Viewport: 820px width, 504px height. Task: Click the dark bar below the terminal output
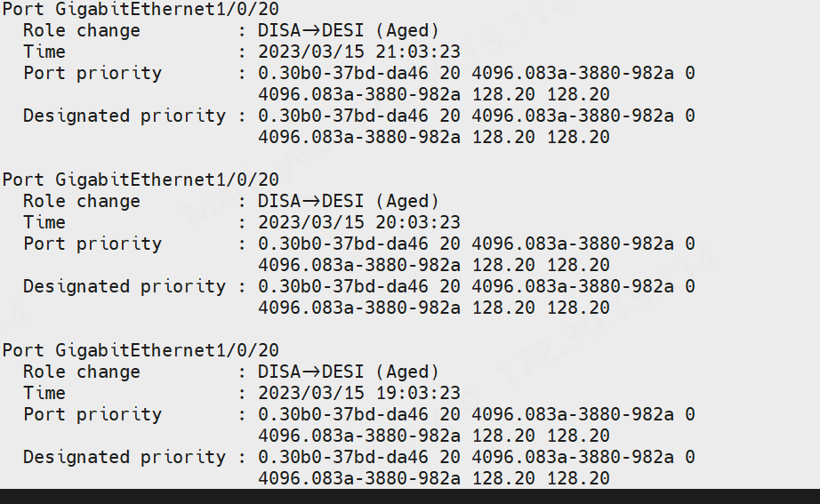(409, 496)
